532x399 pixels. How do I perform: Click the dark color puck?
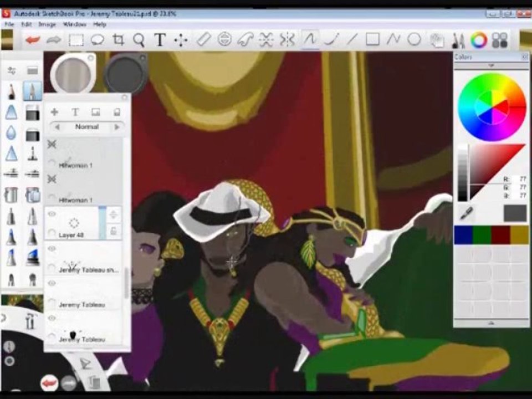point(126,74)
